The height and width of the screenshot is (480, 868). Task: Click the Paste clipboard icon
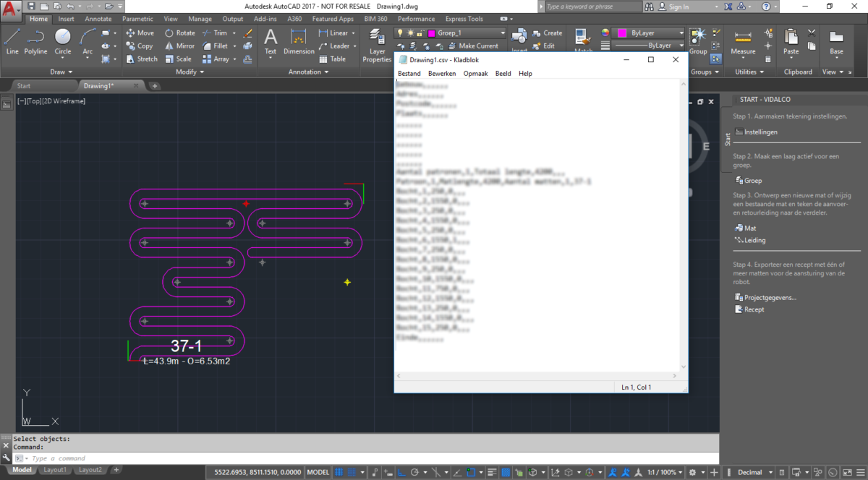(791, 40)
